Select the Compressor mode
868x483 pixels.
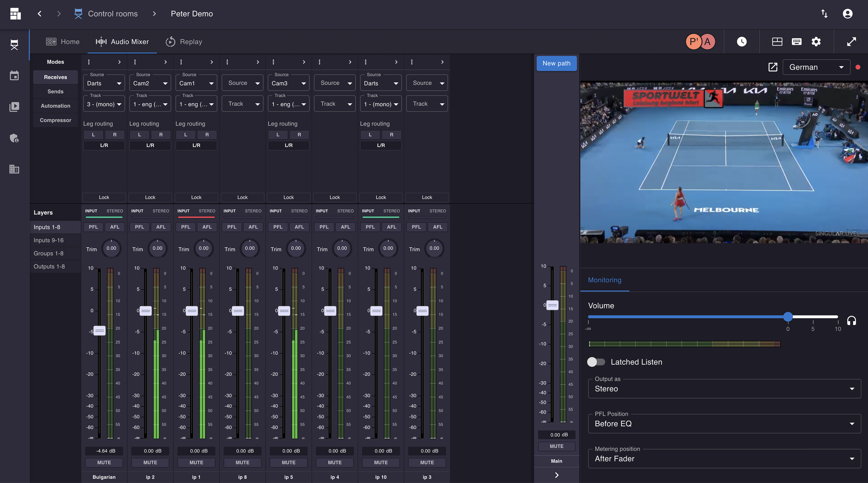(x=56, y=120)
